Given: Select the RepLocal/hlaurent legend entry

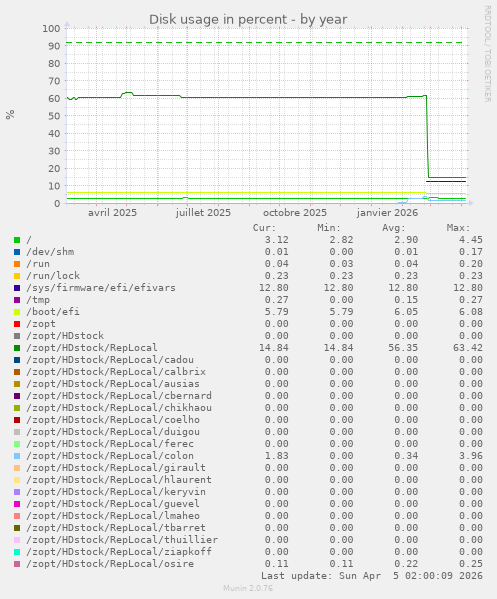Looking at the screenshot, I should pos(119,480).
